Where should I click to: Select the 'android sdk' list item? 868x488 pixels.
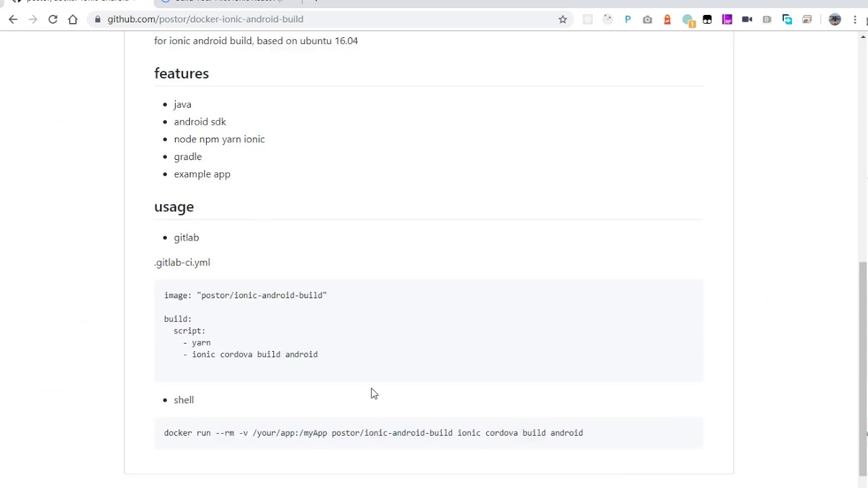(x=200, y=122)
